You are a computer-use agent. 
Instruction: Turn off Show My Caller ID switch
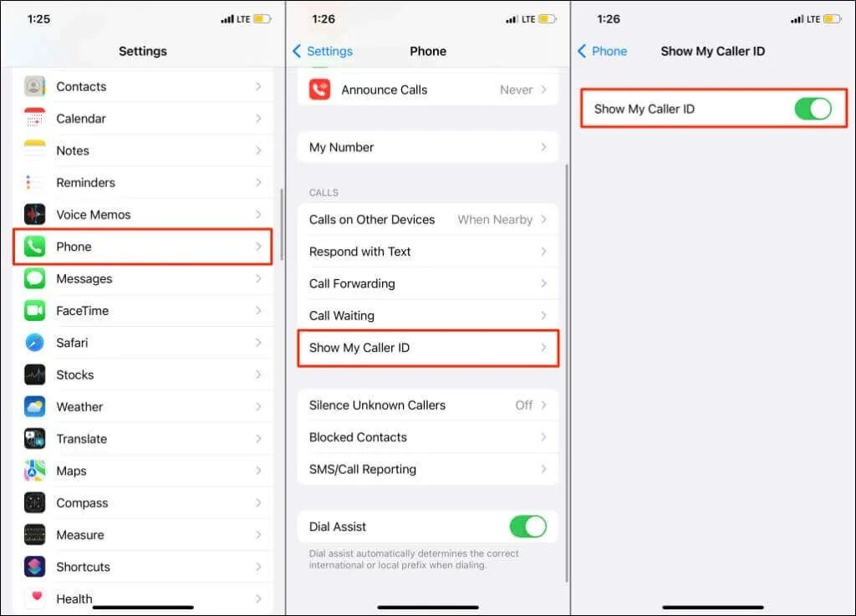click(813, 109)
